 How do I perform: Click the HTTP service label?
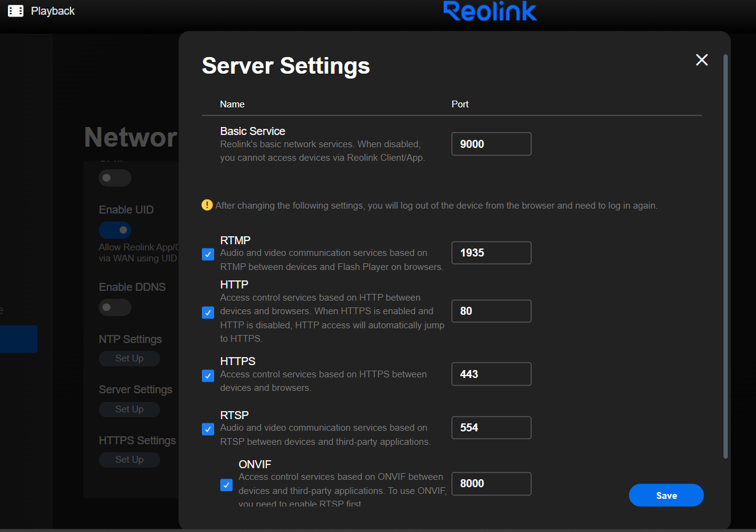234,285
